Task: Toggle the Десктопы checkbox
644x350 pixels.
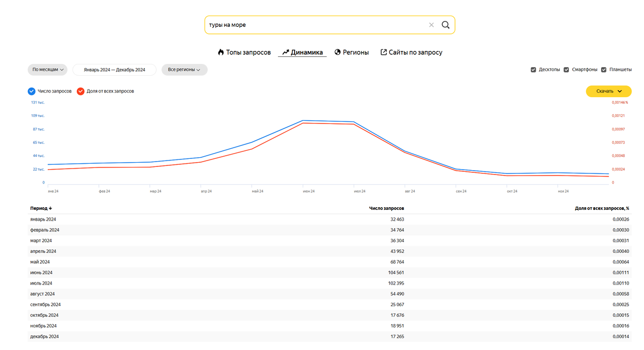Action: (533, 70)
